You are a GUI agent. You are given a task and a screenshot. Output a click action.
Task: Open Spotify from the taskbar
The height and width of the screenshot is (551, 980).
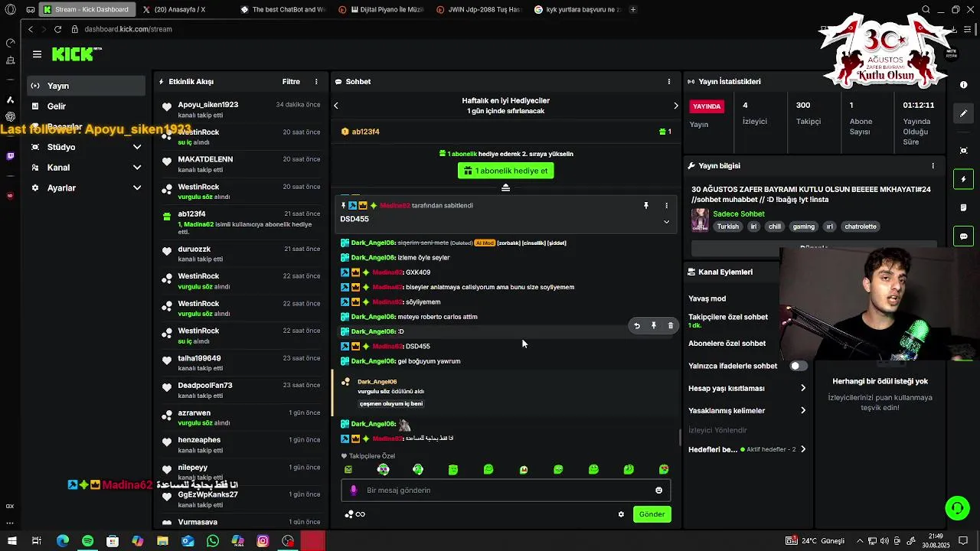coord(87,541)
